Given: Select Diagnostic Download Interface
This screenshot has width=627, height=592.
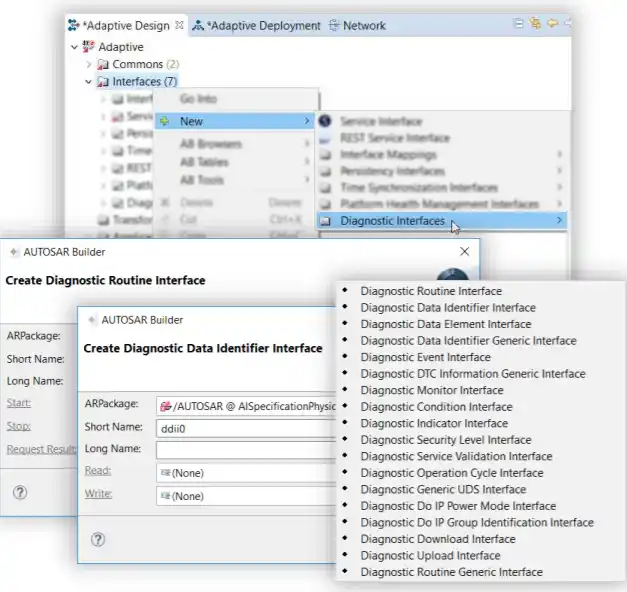Looking at the screenshot, I should click(438, 539).
